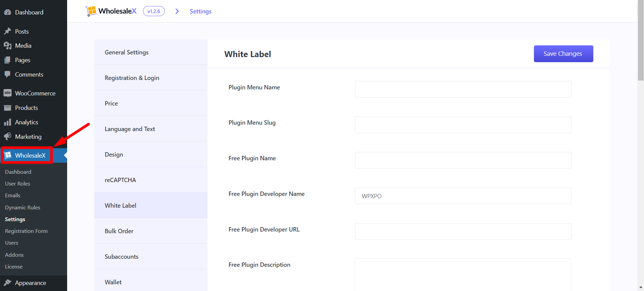Viewport: 644px width, 291px height.
Task: Click the Marketing megaphone icon
Action: 8,137
